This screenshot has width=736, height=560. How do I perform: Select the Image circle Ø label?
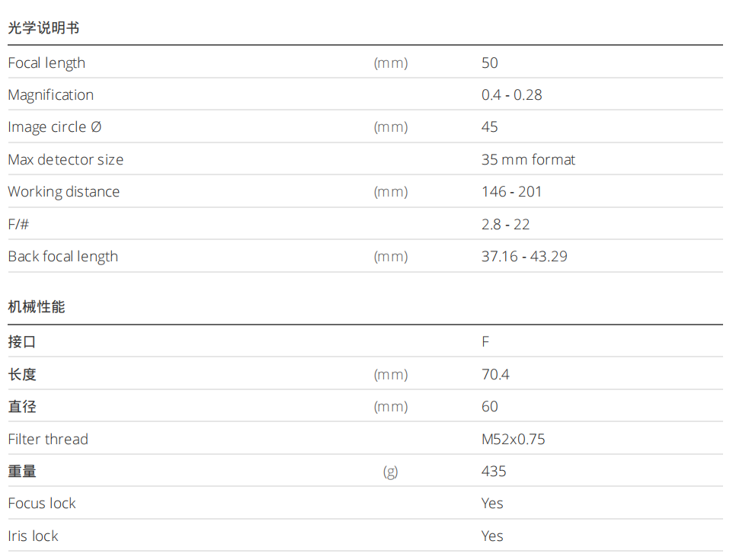pyautogui.click(x=55, y=127)
